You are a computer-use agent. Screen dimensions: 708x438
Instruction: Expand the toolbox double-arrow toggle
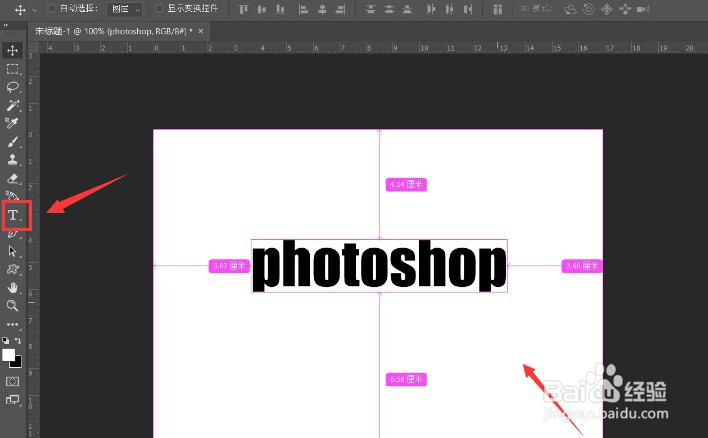coord(5,25)
